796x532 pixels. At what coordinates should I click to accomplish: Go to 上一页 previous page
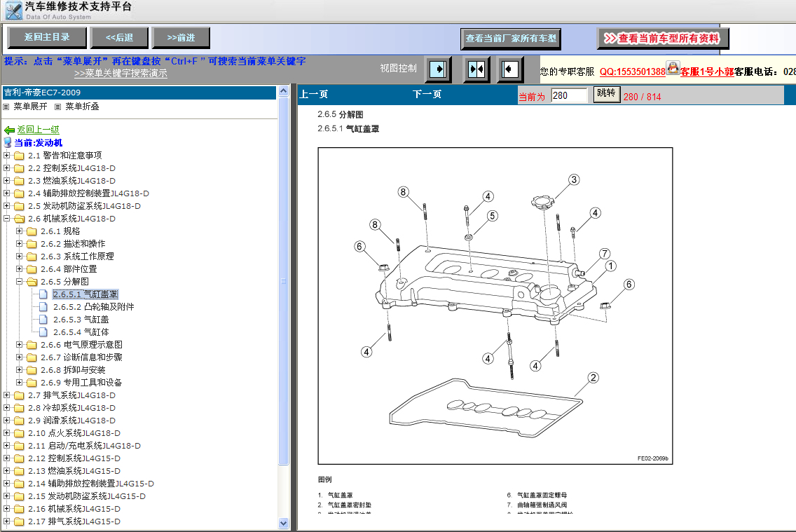(314, 95)
